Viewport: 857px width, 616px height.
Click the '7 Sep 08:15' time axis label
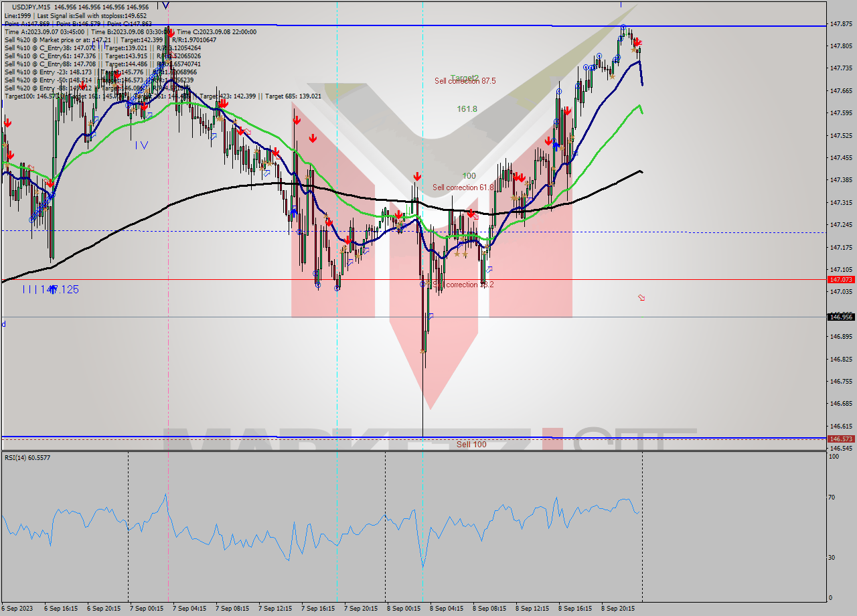tap(232, 609)
